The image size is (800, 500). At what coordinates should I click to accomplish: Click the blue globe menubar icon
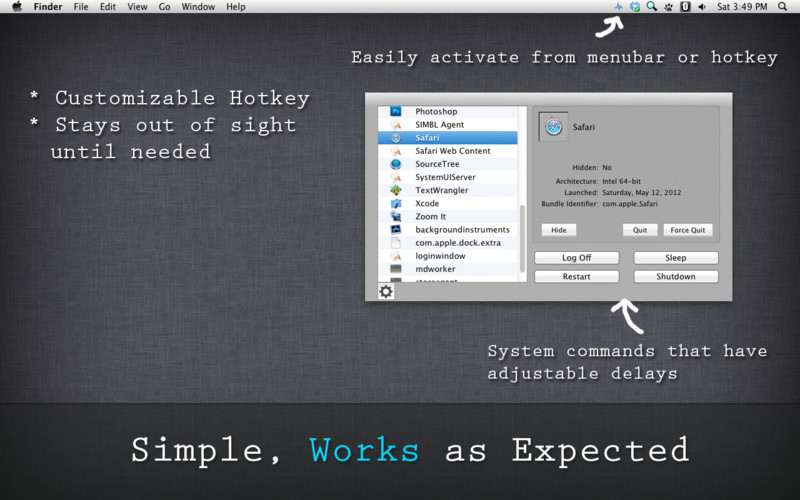coord(635,7)
